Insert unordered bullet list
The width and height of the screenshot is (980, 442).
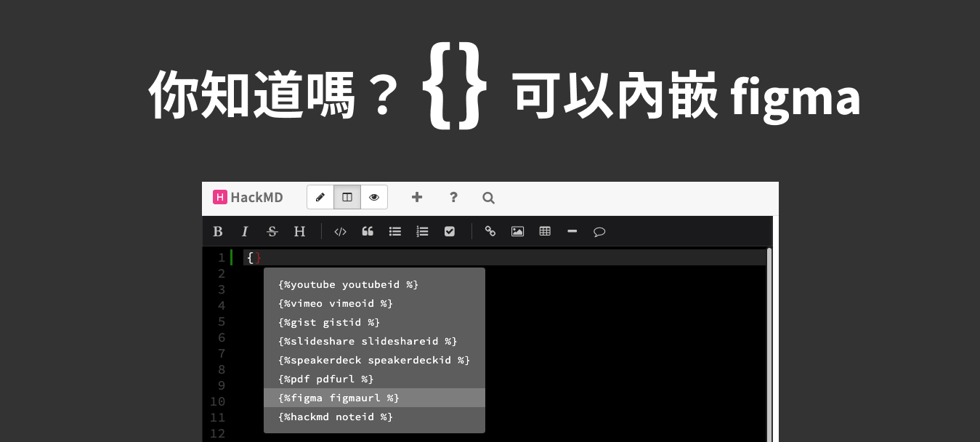click(395, 232)
